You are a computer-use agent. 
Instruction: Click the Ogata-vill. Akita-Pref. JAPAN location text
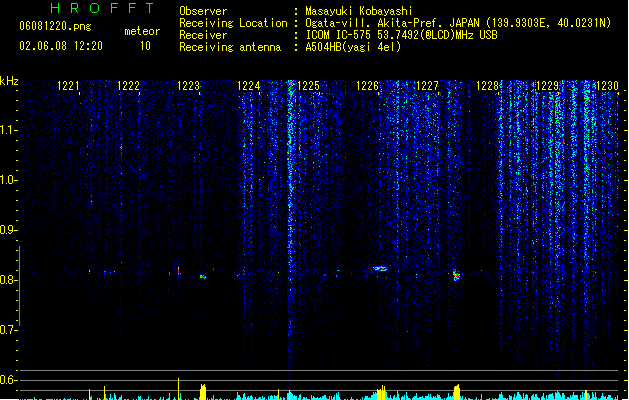[458, 23]
